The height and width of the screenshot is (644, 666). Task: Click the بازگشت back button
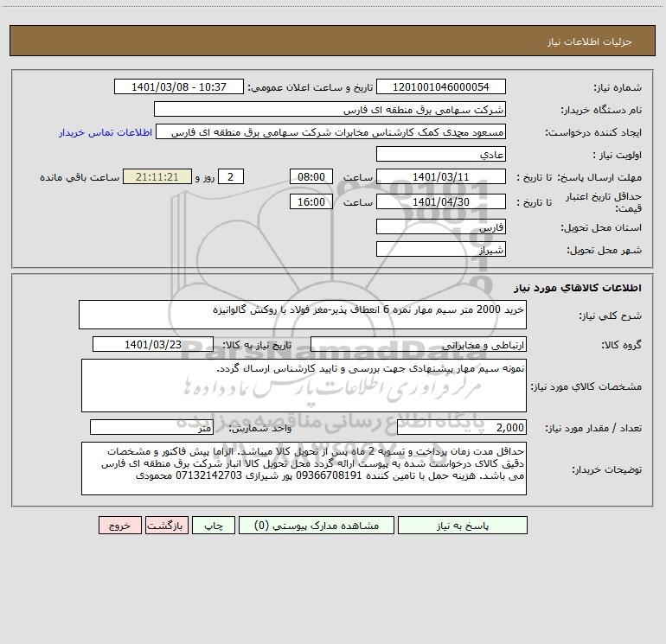pyautogui.click(x=167, y=525)
